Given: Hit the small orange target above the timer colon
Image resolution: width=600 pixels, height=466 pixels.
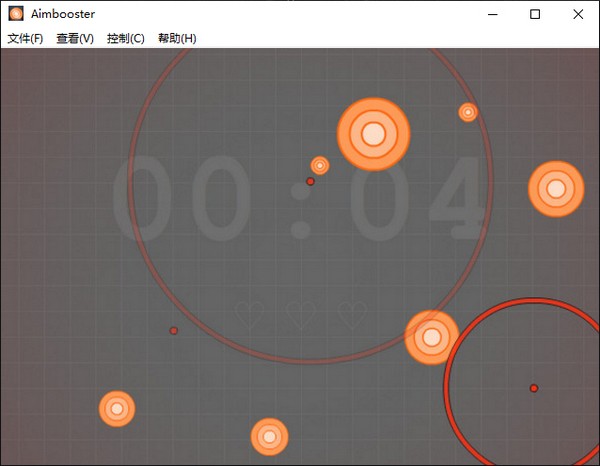Looking at the screenshot, I should 320,165.
